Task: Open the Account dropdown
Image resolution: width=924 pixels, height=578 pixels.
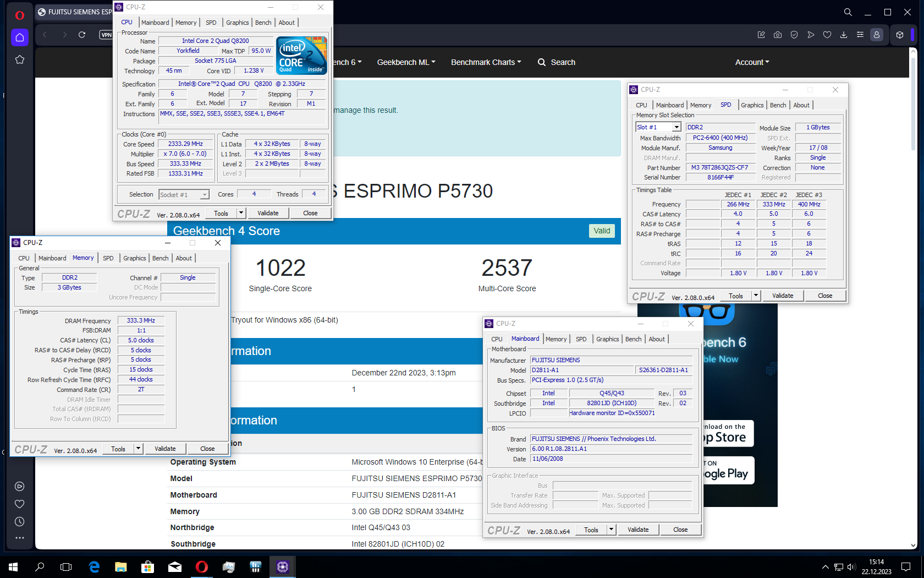Action: 752,62
